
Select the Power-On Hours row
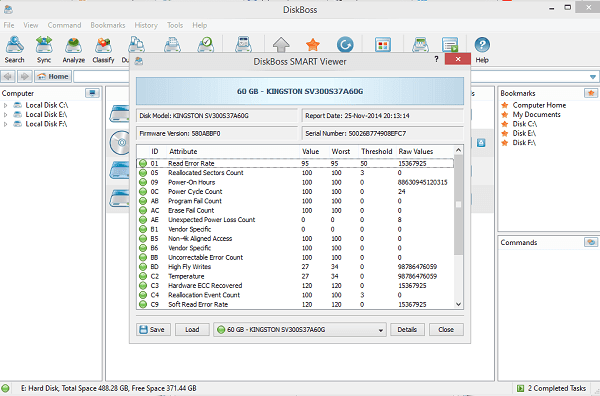point(295,183)
